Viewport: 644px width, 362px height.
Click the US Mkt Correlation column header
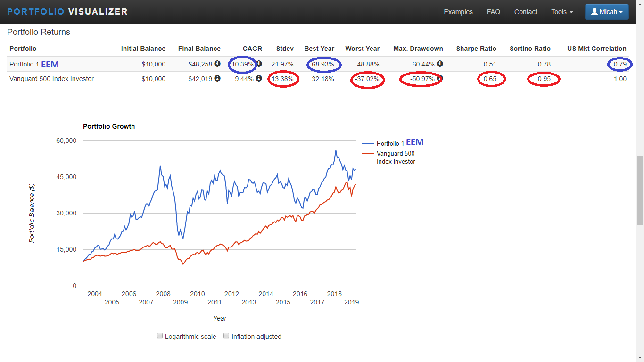[x=597, y=49]
